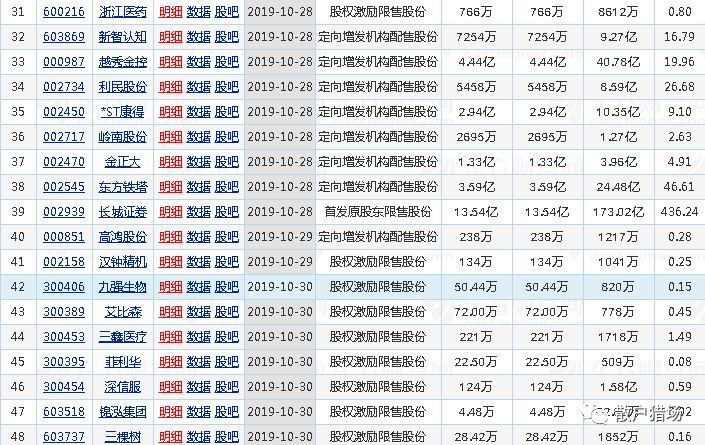
Task: Click stock code 603869
Action: [x=64, y=36]
